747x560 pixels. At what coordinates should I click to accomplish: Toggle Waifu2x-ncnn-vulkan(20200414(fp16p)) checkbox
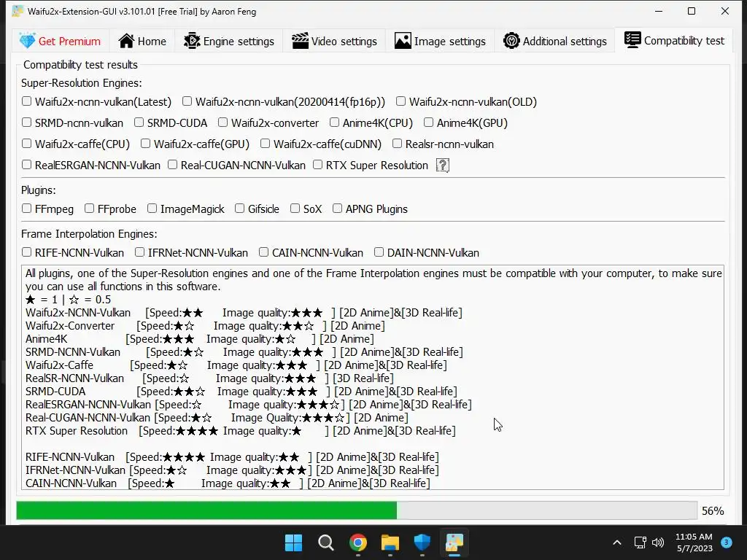pos(187,101)
